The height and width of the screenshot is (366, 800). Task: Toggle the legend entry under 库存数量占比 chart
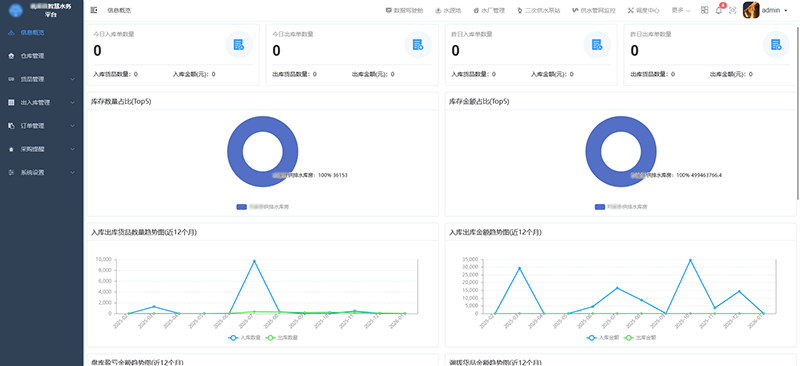coord(263,207)
